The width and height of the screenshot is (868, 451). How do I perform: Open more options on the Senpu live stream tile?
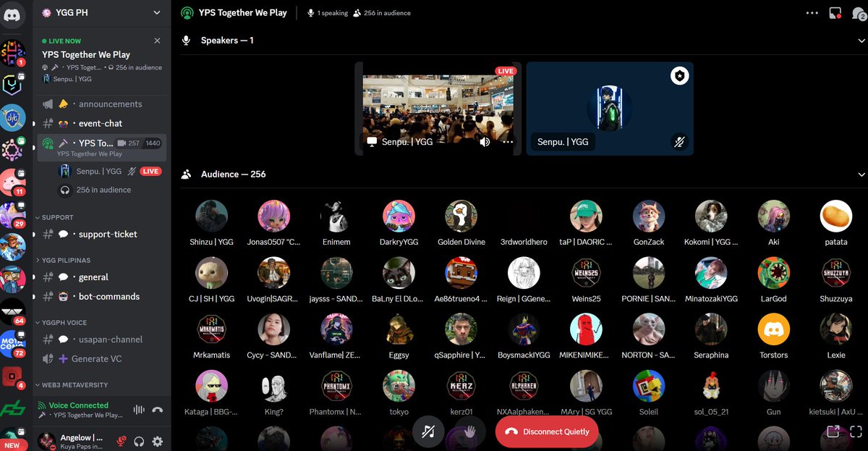(x=508, y=142)
